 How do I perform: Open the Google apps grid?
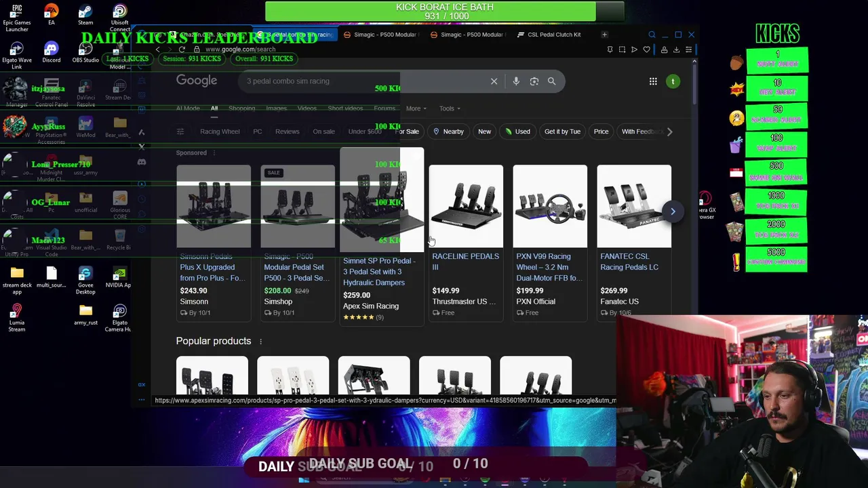tap(653, 81)
